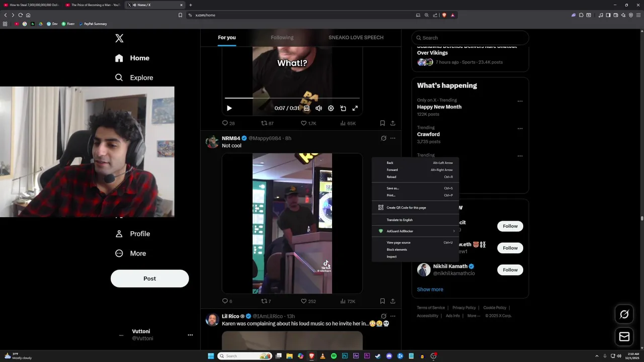Image resolution: width=644 pixels, height=362 pixels.
Task: Open the Crawford trending topic
Action: coord(428,134)
